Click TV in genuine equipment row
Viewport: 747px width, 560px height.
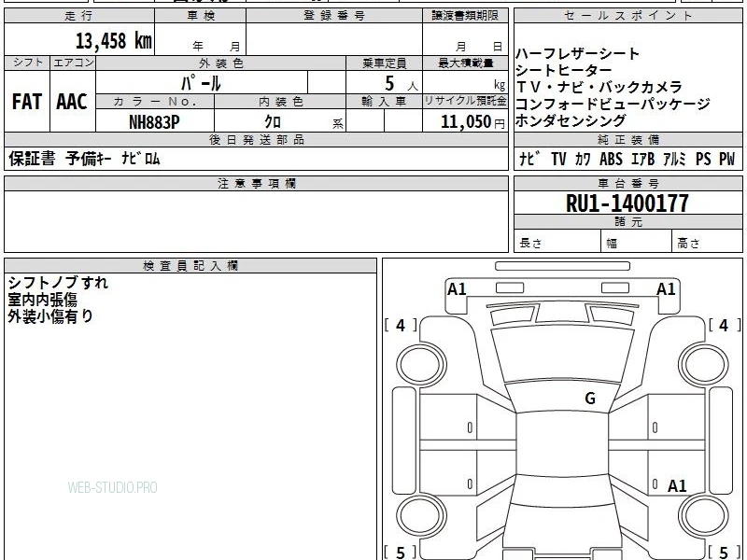click(x=558, y=159)
